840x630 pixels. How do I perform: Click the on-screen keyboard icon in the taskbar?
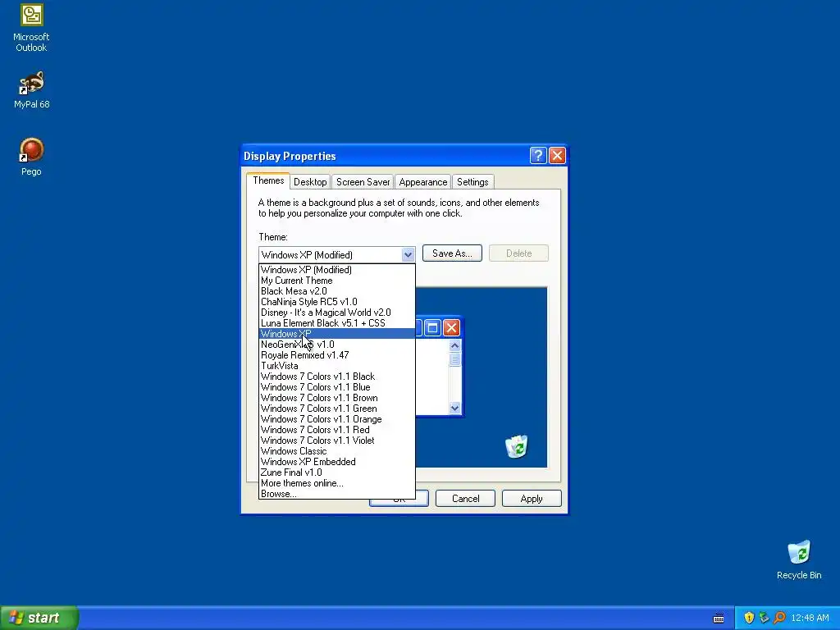pos(719,619)
